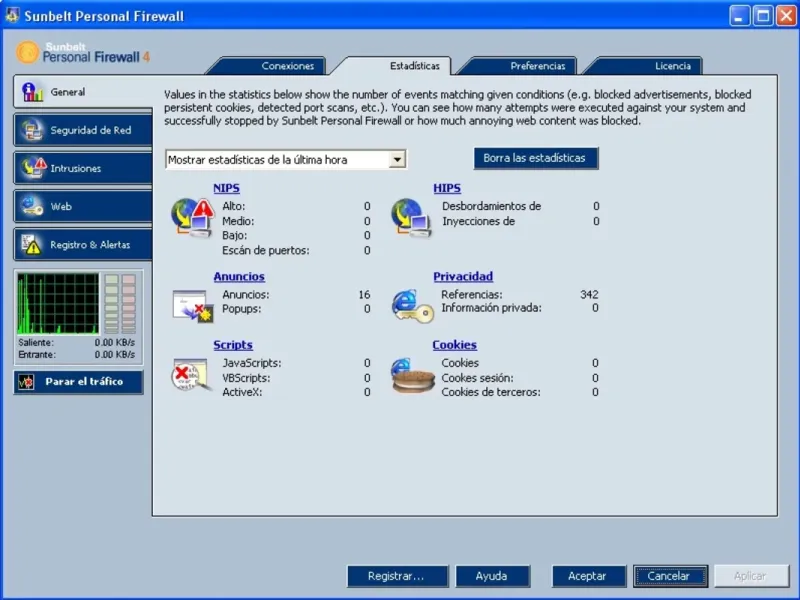
Task: Click the Parar el tráfico stop icon
Action: point(26,382)
